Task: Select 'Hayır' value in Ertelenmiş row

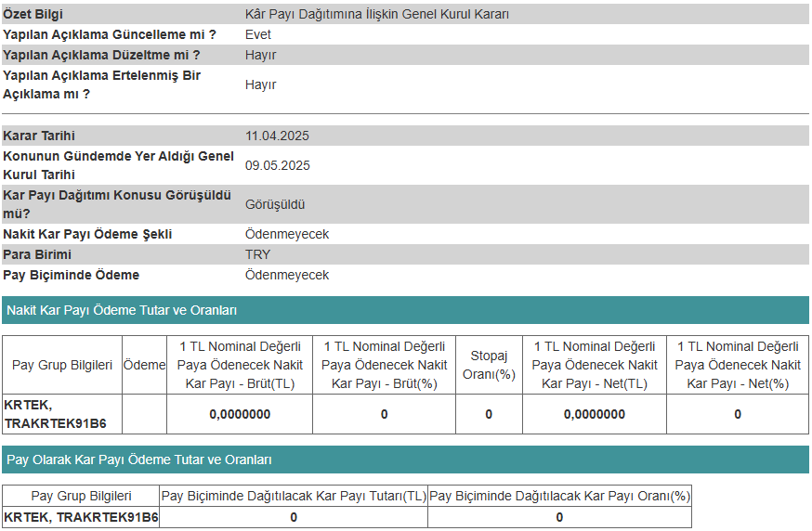Action: 260,84
